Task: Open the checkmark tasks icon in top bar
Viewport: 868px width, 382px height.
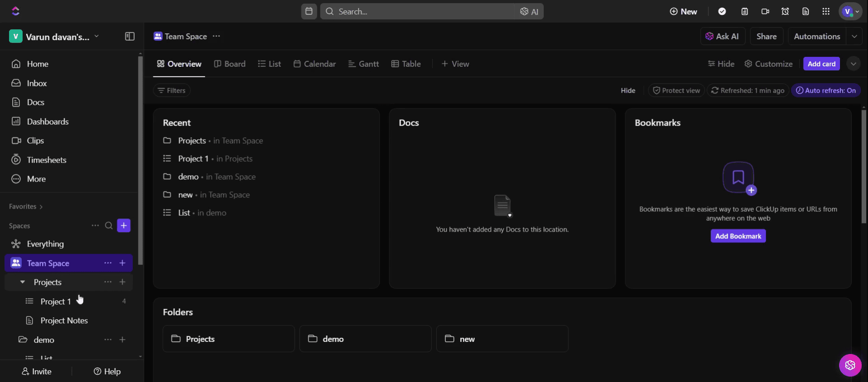Action: coord(722,11)
